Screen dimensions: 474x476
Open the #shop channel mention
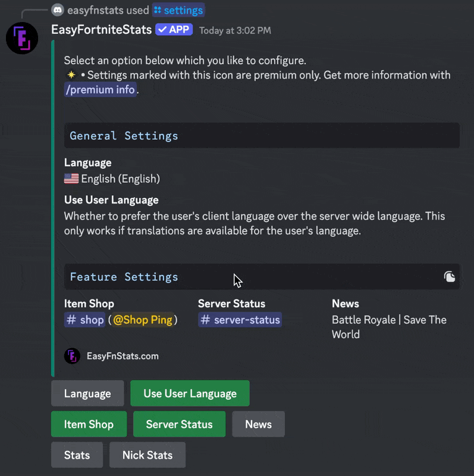(x=85, y=320)
